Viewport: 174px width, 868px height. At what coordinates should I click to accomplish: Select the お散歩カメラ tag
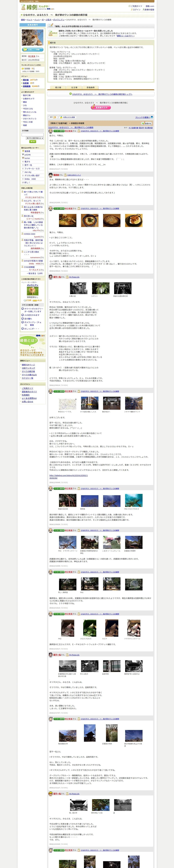[x=29, y=99]
